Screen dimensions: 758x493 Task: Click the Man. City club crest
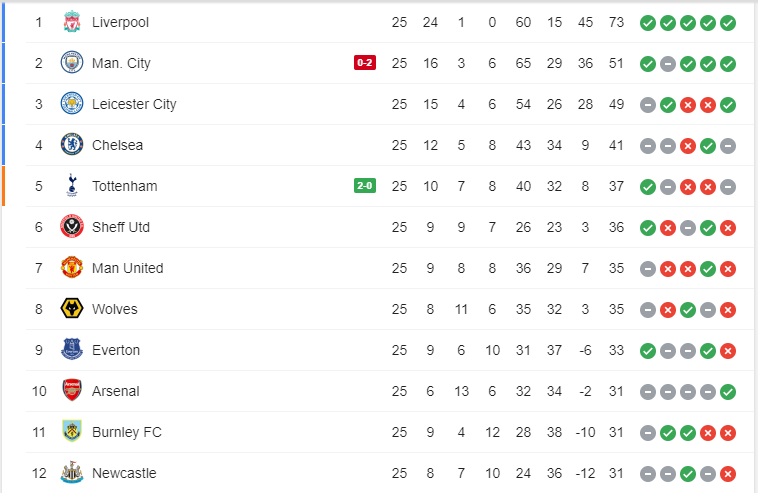point(71,63)
